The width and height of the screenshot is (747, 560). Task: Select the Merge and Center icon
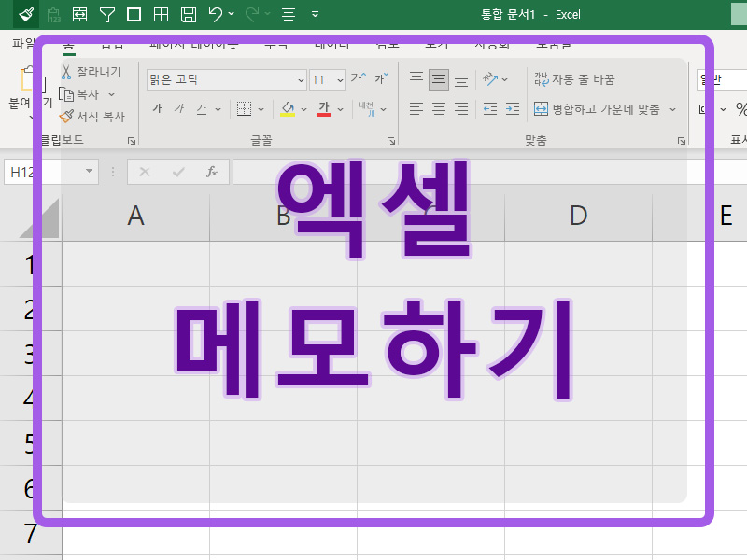point(542,109)
